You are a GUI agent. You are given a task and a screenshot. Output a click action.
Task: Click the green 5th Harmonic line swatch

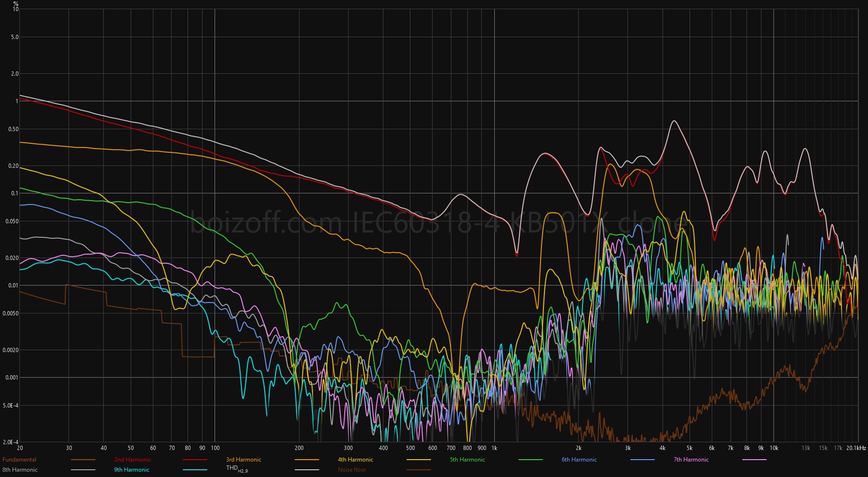pos(530,460)
